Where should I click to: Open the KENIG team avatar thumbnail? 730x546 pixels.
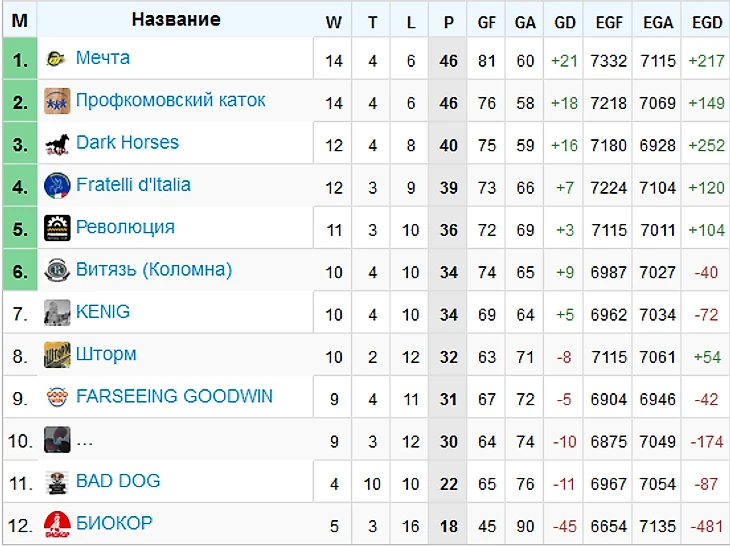(x=57, y=312)
